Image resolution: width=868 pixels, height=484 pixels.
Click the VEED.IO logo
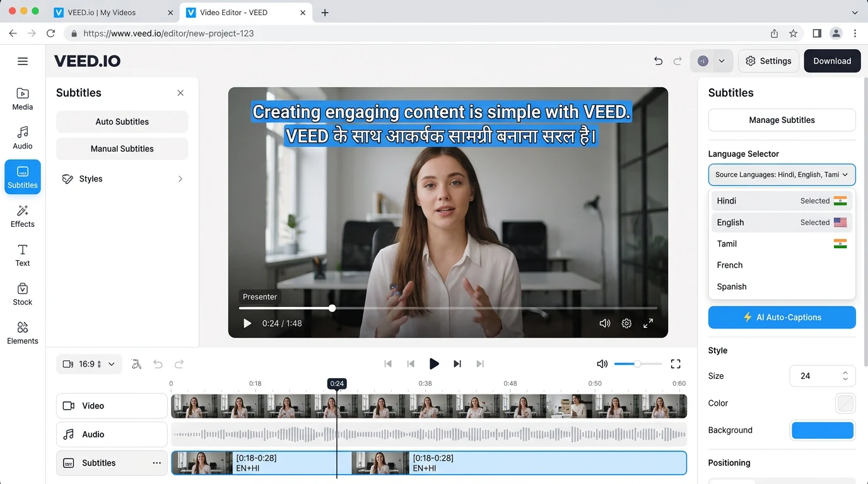pos(87,61)
